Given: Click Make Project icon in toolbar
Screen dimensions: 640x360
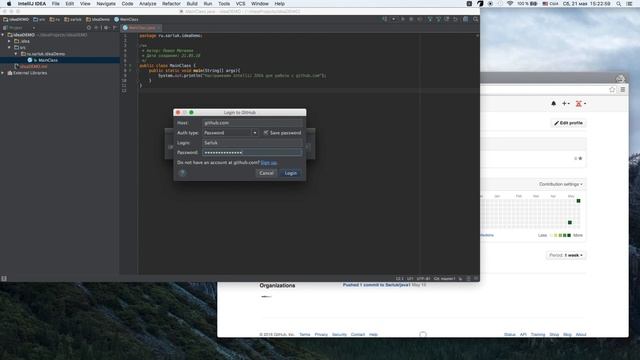Looking at the screenshot, I should coord(384,19).
